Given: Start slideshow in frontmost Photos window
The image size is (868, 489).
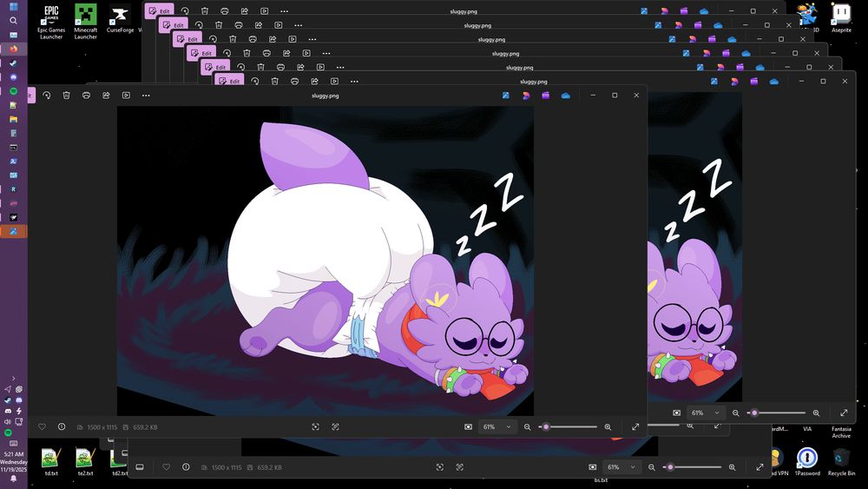Looking at the screenshot, I should tap(126, 96).
